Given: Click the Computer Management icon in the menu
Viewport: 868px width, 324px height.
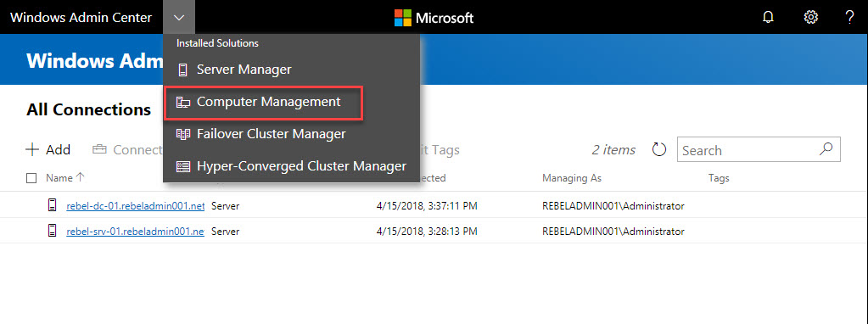Looking at the screenshot, I should [182, 103].
